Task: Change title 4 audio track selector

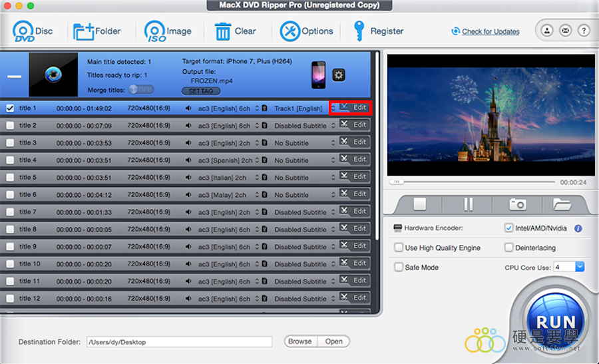Action: coord(257,160)
